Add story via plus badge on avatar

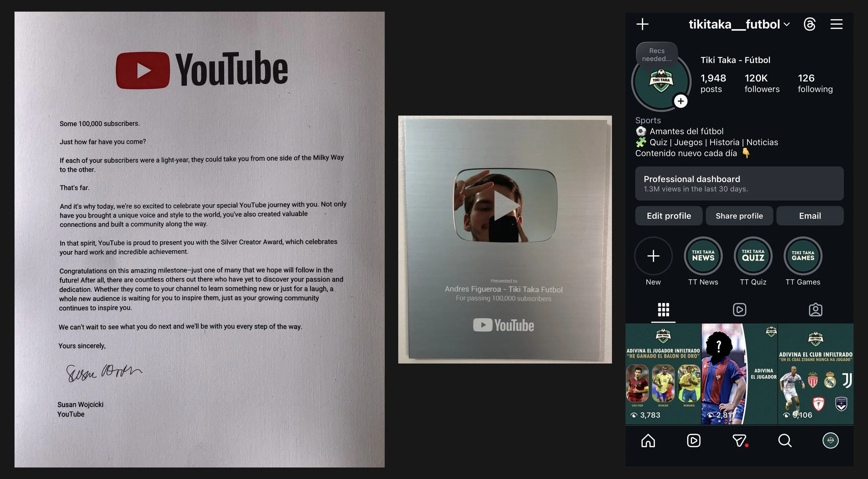(681, 101)
